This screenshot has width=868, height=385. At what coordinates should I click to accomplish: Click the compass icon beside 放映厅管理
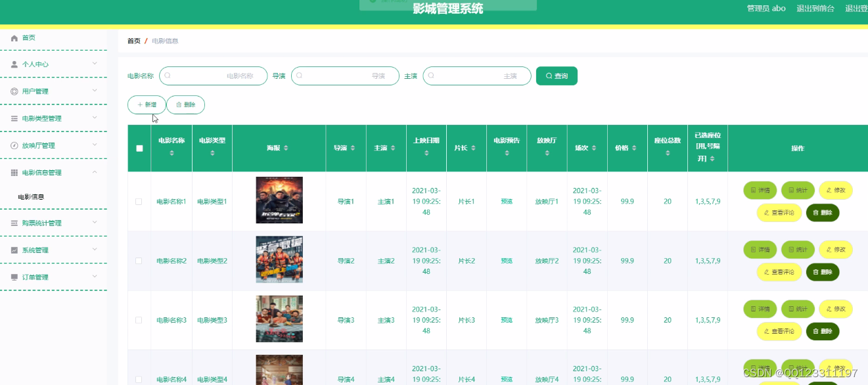tap(14, 145)
